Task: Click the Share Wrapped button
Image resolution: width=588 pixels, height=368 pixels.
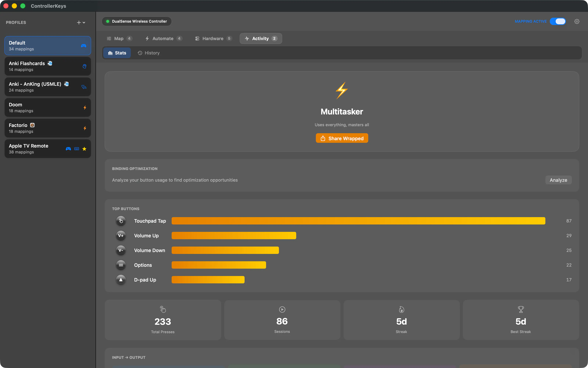Action: (342, 138)
